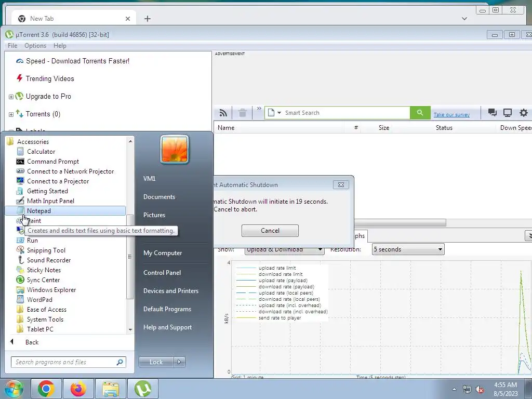
Task: Open the chat bubbles icon in uTorrent
Action: (x=493, y=113)
